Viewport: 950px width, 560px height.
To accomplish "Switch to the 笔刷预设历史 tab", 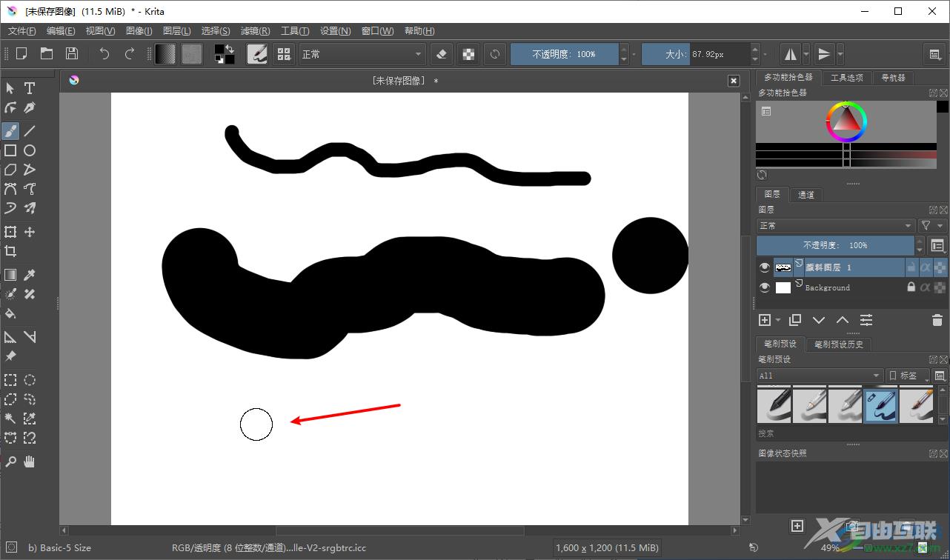I will (839, 344).
